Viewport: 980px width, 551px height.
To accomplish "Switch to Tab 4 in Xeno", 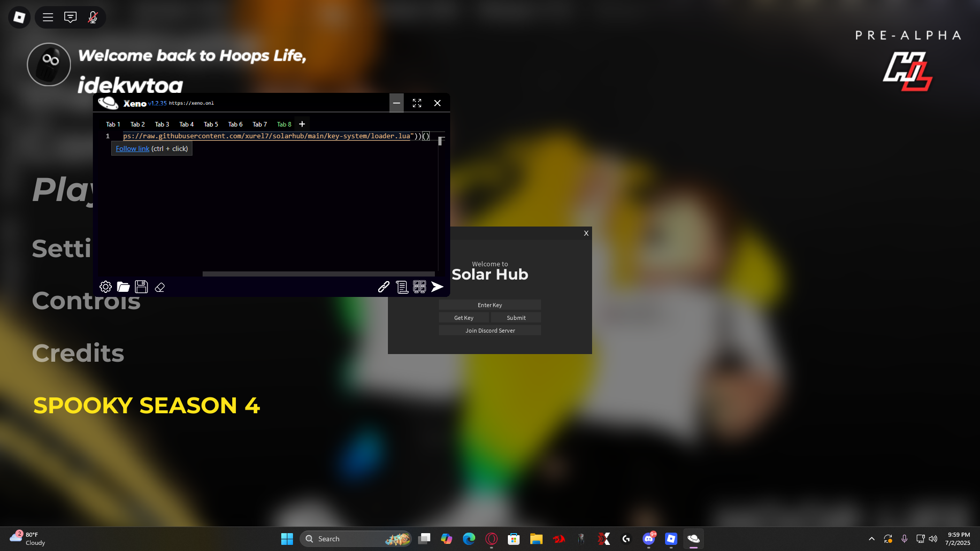I will (186, 124).
